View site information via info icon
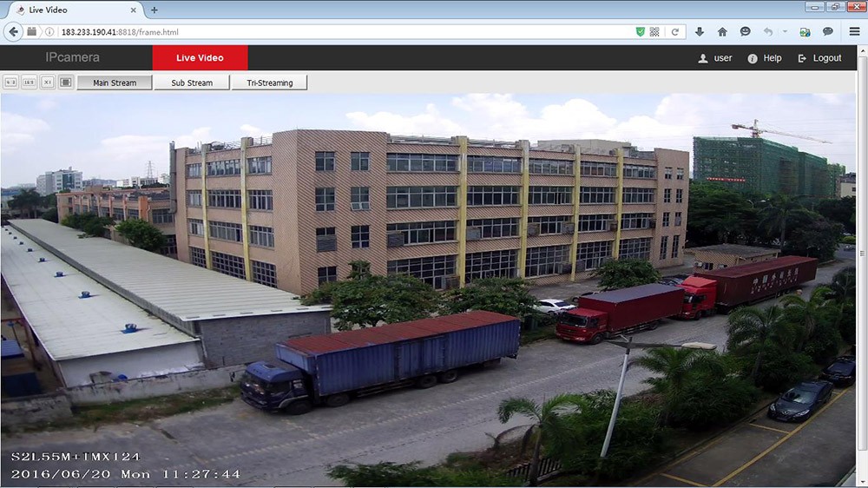Viewport: 868px width, 488px height. tap(50, 32)
